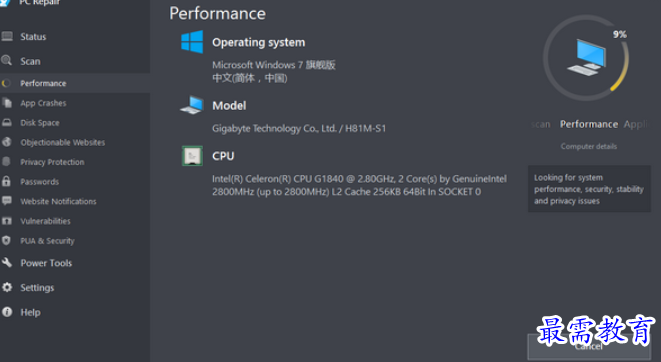Click the Help info icon
Screen dimensions: 661x362
pos(7,312)
